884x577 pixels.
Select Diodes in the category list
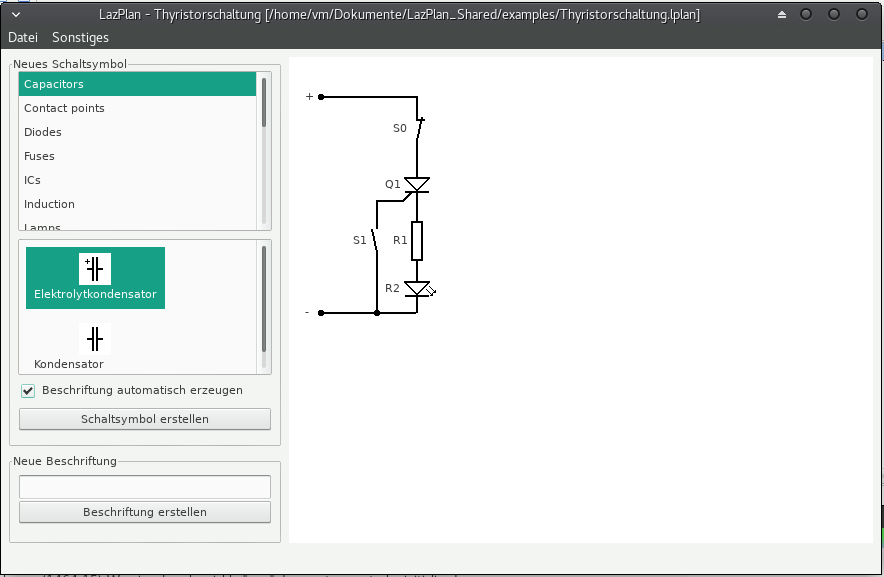pos(43,132)
